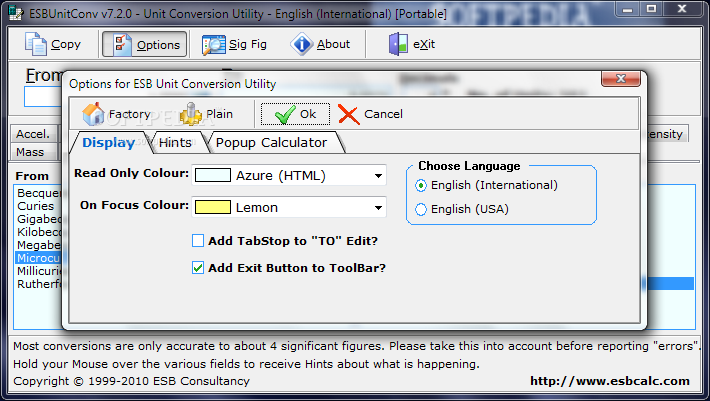Select the partially visible Density tab

pyautogui.click(x=666, y=134)
